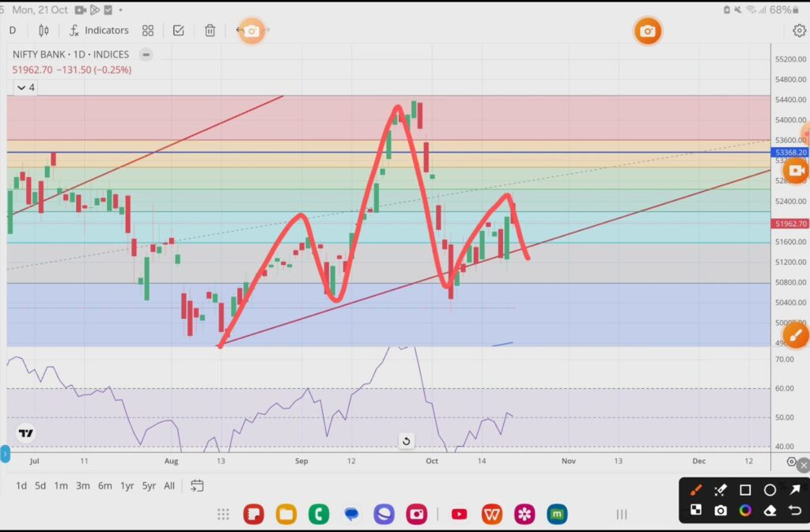Viewport: 810px width, 532px height.
Task: Select the 6m range
Action: [105, 485]
